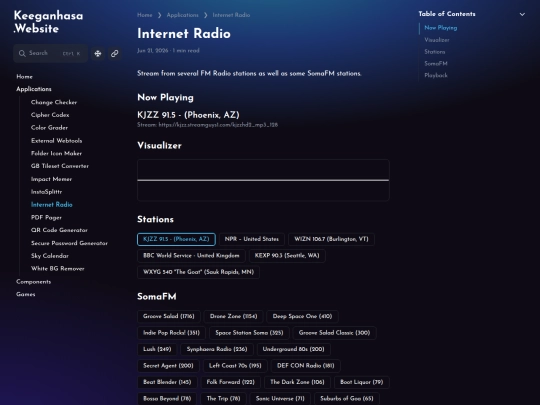Select WXYG 540 The Goat station
This screenshot has width=540, height=405.
coord(198,272)
